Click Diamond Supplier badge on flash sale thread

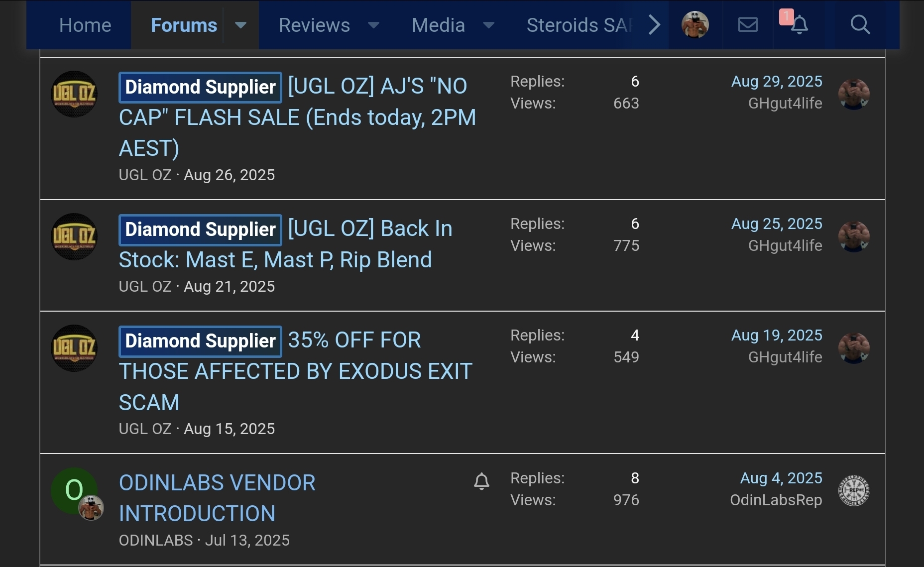click(200, 87)
